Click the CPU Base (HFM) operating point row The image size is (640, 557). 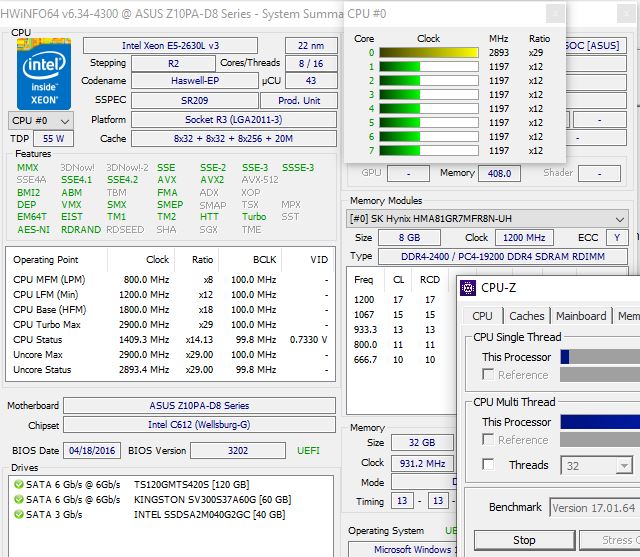point(171,310)
